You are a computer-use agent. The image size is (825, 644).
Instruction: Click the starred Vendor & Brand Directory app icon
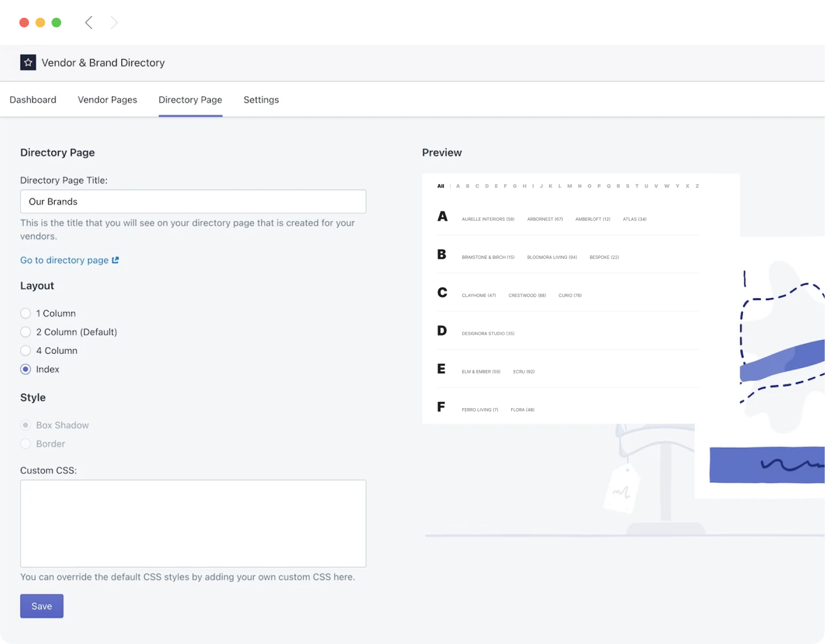[28, 62]
